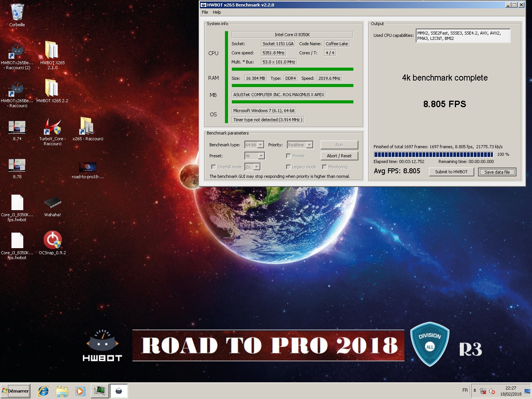This screenshot has height=399, width=532.
Task: Click the FR language indicator
Action: [465, 390]
